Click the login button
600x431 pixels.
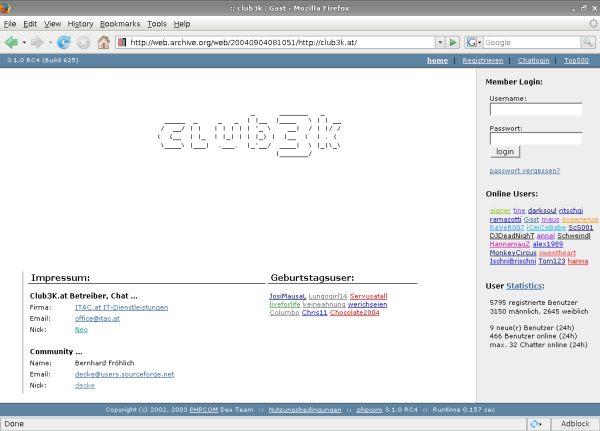click(x=505, y=152)
